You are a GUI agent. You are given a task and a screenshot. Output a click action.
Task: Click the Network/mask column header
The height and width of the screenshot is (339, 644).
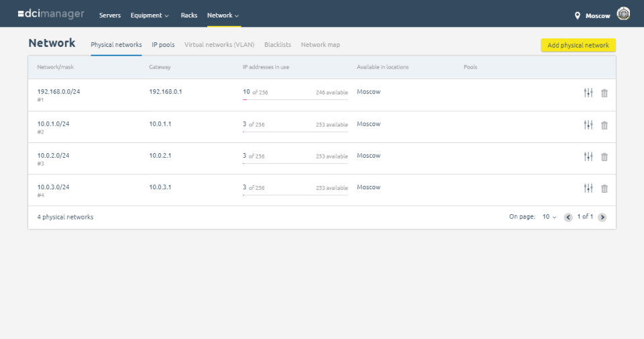click(x=56, y=67)
